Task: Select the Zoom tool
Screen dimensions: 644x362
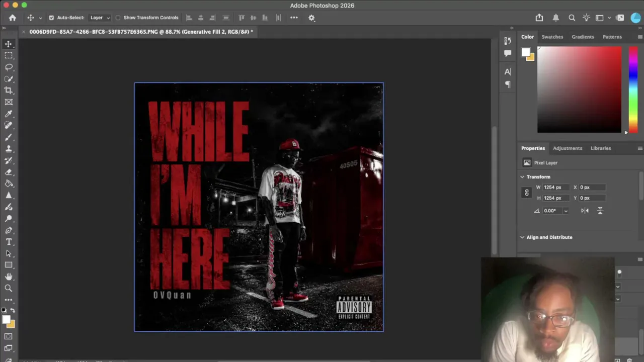Action: (x=9, y=288)
